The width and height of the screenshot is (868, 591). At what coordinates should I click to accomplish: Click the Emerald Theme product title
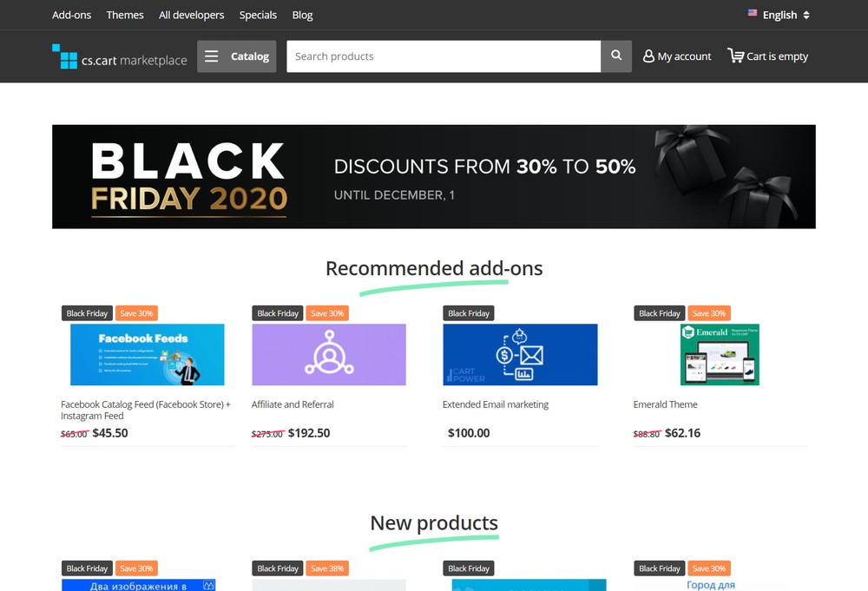click(x=666, y=404)
